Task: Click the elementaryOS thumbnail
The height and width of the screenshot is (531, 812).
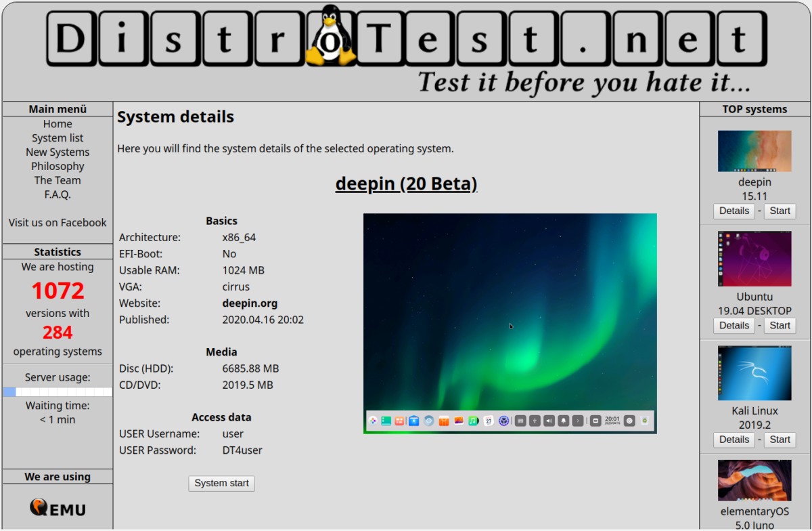Action: pyautogui.click(x=754, y=480)
